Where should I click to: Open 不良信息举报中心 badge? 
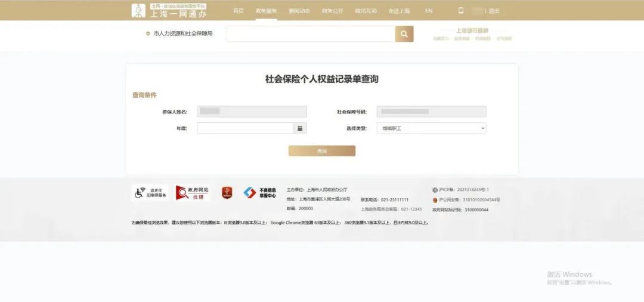(260, 193)
